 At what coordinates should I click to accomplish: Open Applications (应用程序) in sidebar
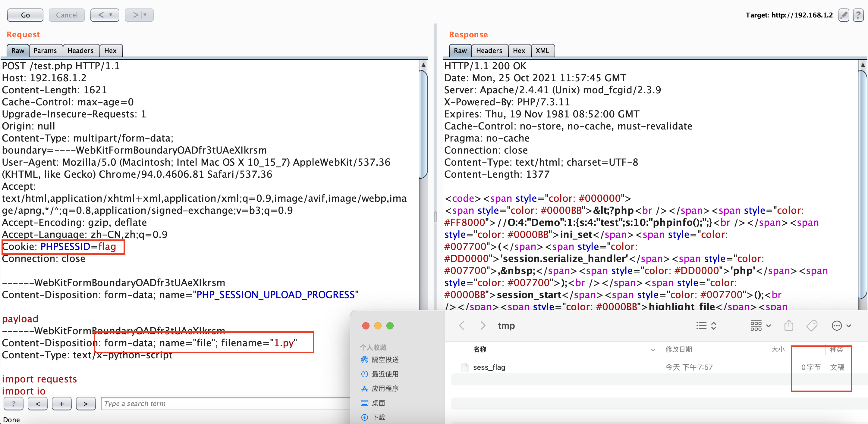385,389
